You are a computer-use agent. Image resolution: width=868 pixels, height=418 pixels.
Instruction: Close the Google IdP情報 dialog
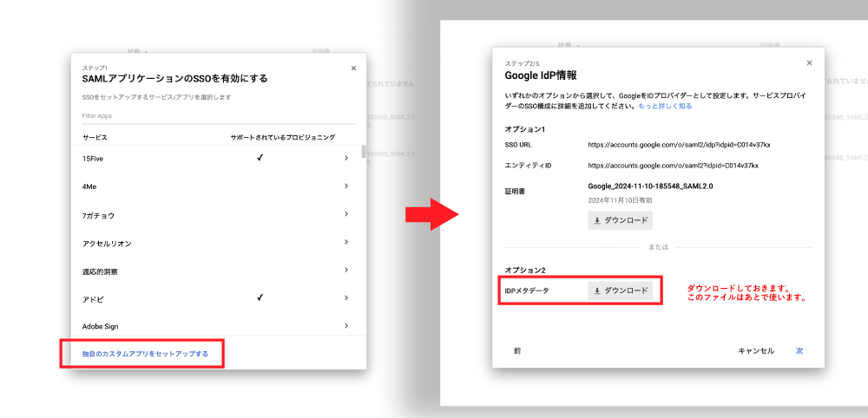(x=809, y=63)
